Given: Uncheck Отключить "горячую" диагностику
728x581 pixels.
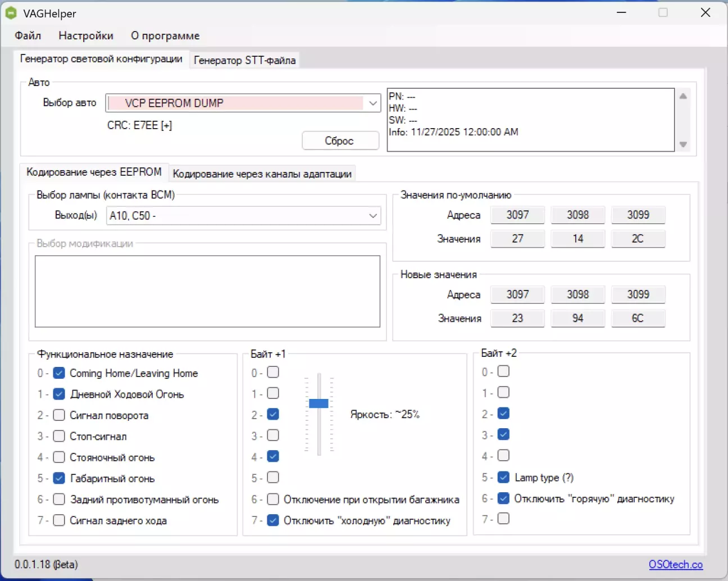Looking at the screenshot, I should coord(503,498).
